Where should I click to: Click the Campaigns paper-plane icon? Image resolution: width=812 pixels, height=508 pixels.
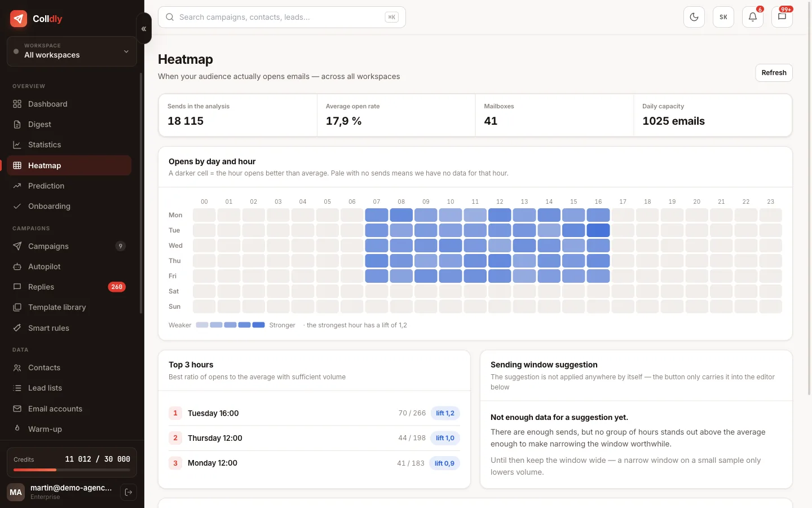[x=17, y=246]
